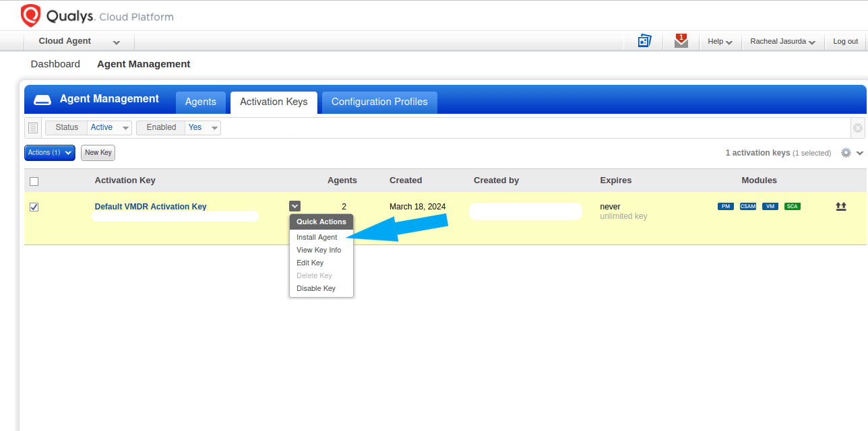Sort by the Expires column header

pos(616,180)
